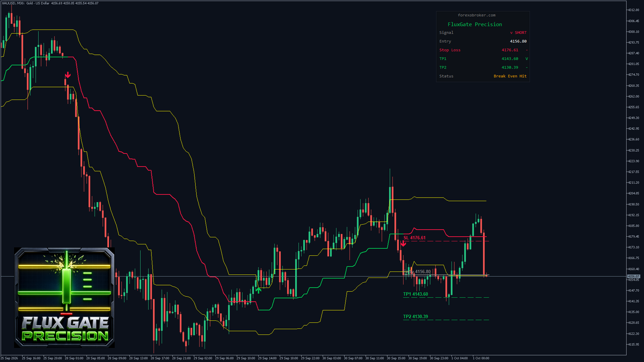This screenshot has width=644, height=362.
Task: Click the current price tag 4156.07 on the price axis
Action: point(633,277)
